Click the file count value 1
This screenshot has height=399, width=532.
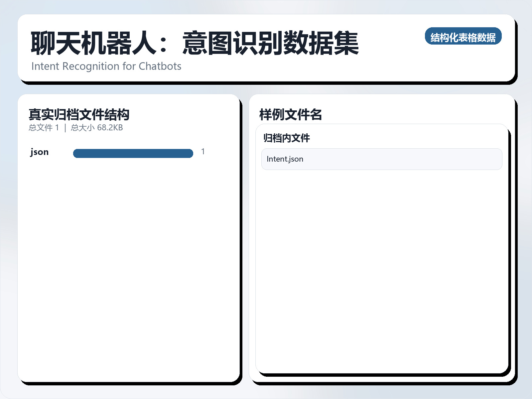203,152
